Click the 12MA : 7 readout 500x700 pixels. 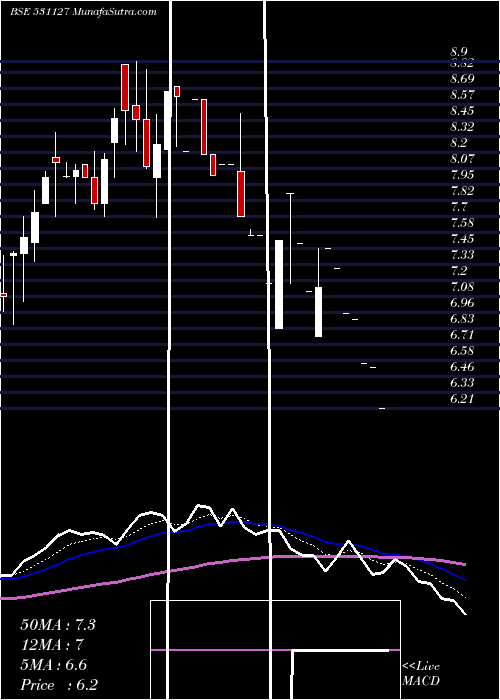point(52,645)
